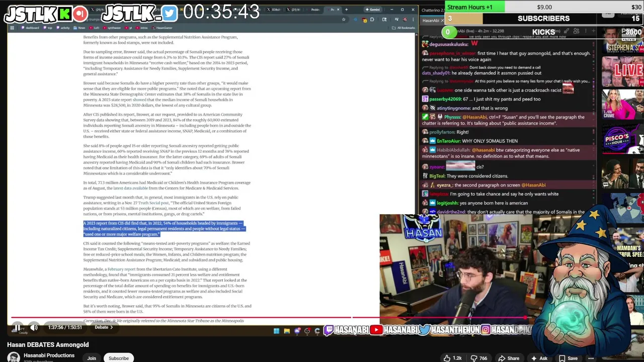Viewport: 644px width, 362px height.
Task: Expand the Debate chapter label
Action: pos(104,327)
